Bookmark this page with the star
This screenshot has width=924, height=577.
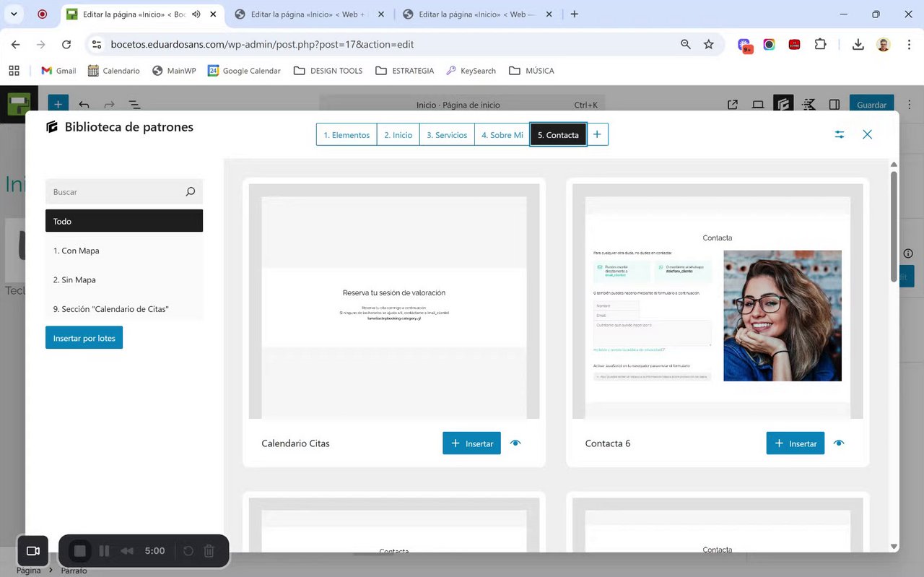tap(709, 45)
